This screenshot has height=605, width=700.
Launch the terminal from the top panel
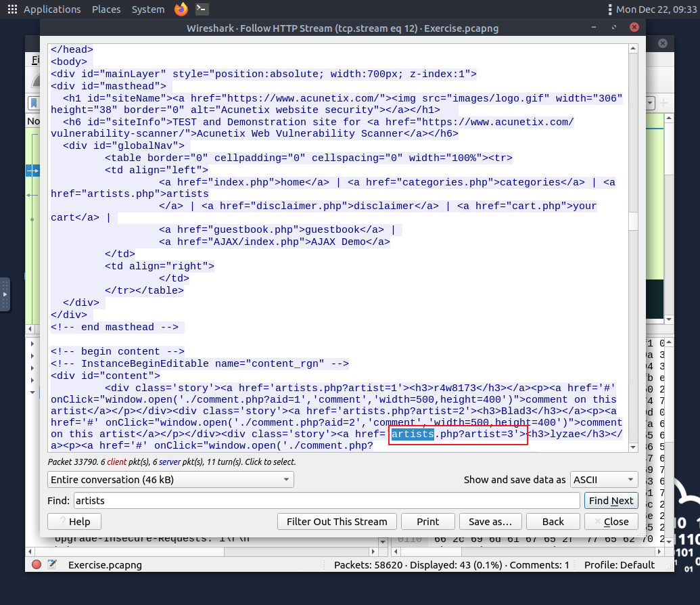click(202, 9)
